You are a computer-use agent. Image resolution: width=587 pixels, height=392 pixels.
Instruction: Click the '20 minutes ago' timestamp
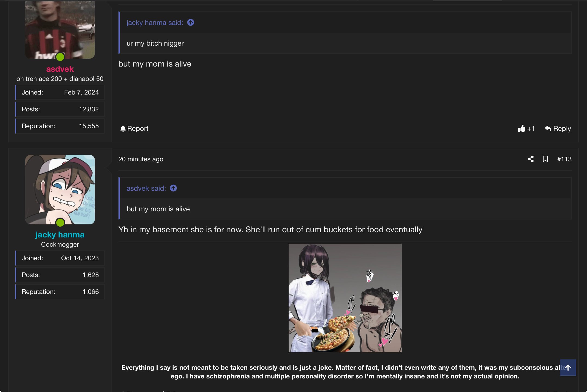[x=141, y=159]
